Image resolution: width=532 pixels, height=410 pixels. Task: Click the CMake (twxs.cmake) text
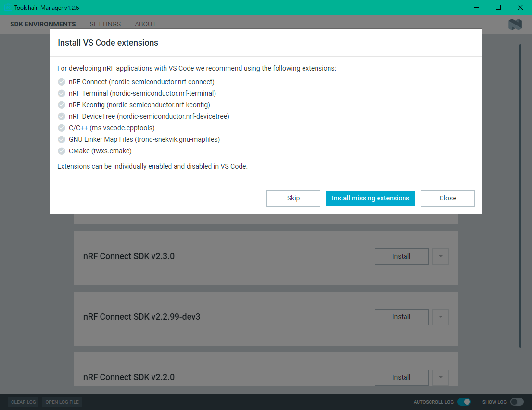click(x=100, y=151)
